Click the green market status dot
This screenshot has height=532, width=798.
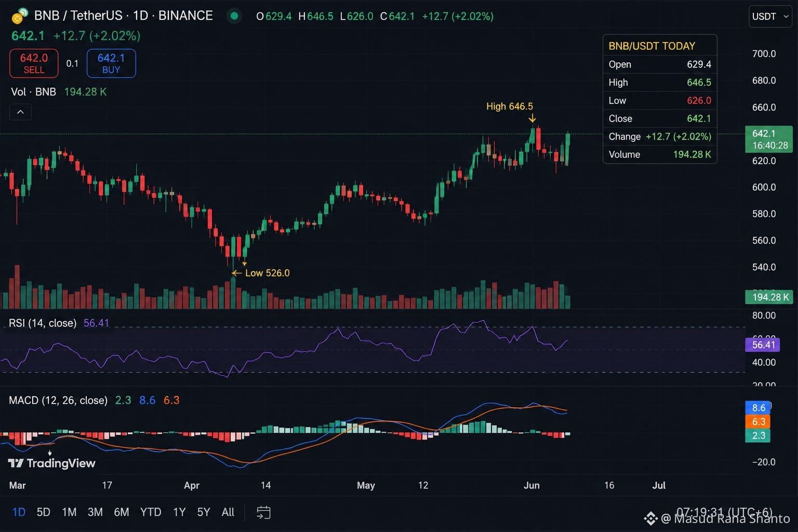(x=234, y=16)
